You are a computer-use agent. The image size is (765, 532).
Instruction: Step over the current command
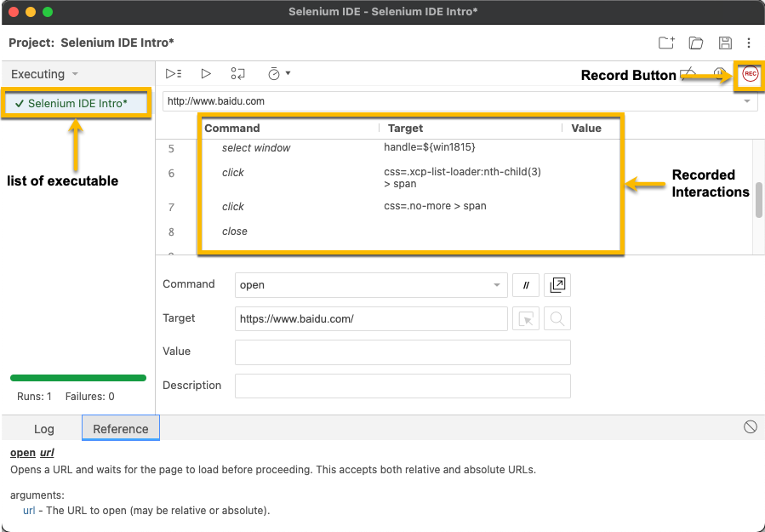[x=237, y=74]
